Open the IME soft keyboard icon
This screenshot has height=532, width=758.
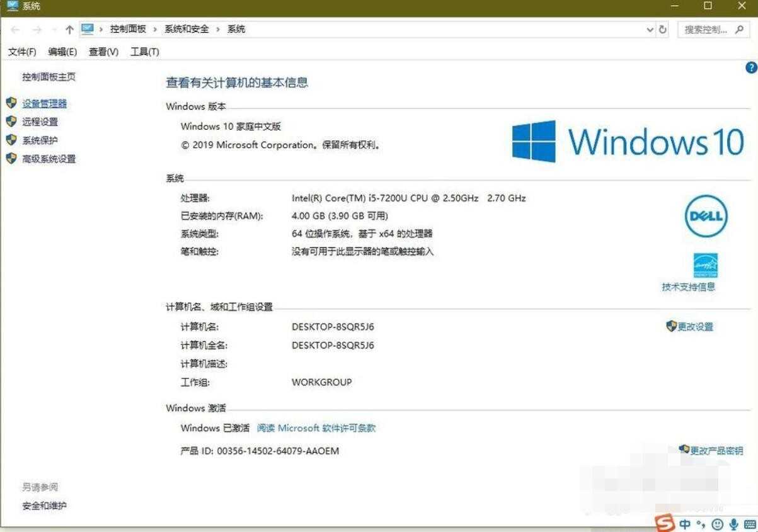point(750,524)
